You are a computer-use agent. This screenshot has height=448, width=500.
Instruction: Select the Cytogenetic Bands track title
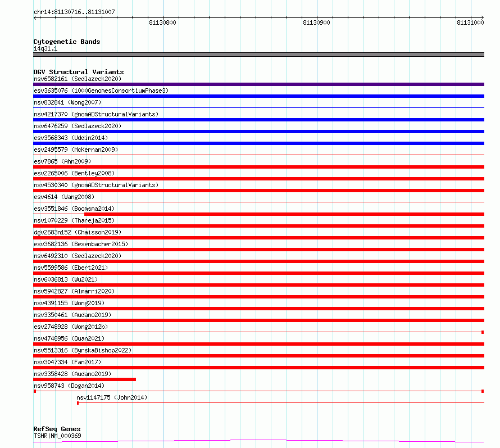67,42
